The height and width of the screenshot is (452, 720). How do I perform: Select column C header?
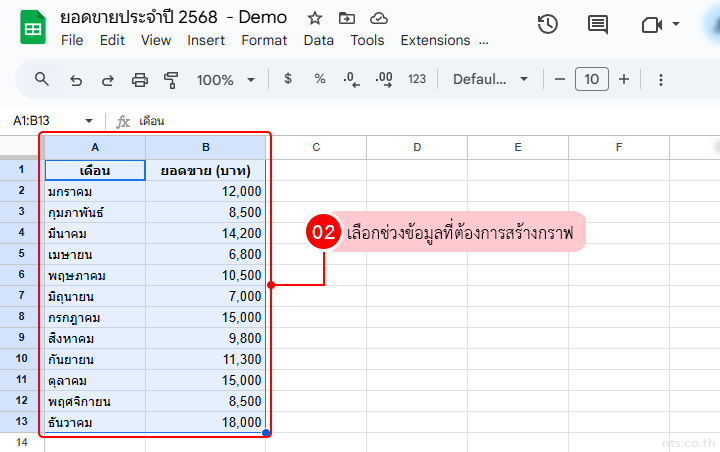pos(316,148)
